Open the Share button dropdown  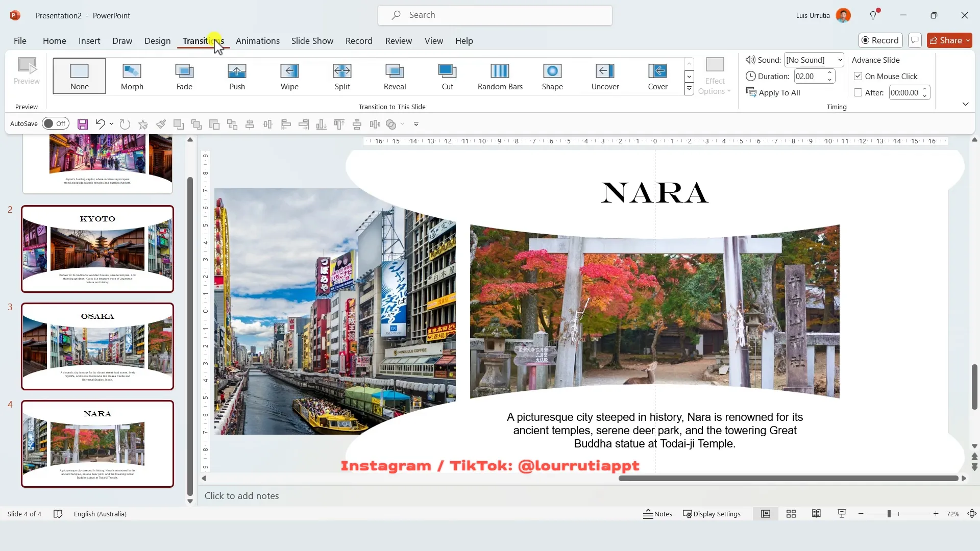tap(950, 40)
